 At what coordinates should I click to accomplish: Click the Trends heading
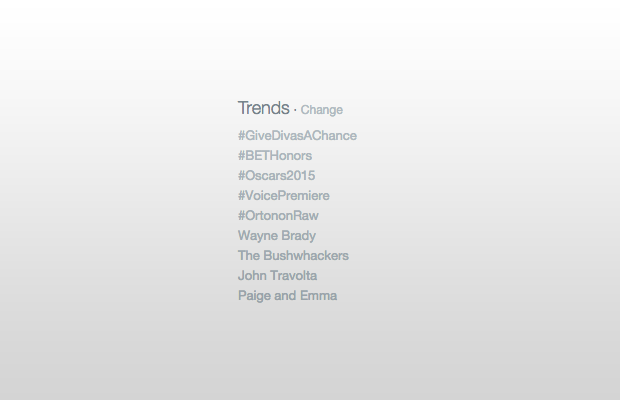[263, 108]
